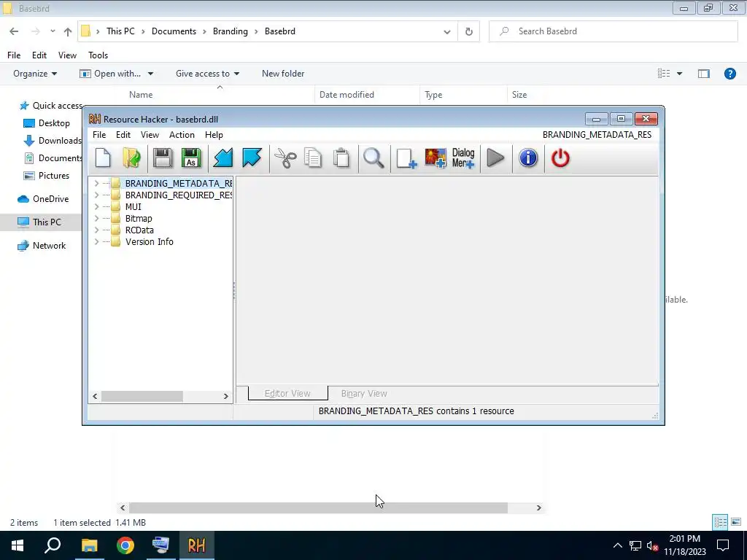The image size is (747, 560).
Task: Select the Editor View tab
Action: [x=287, y=393]
